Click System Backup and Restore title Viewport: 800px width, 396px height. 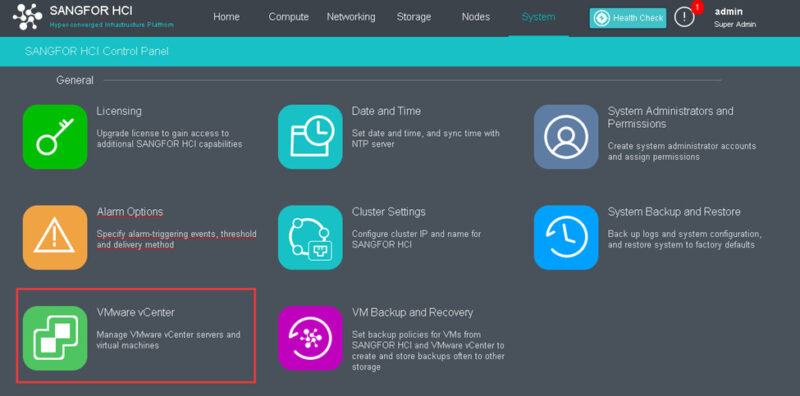[x=674, y=211]
